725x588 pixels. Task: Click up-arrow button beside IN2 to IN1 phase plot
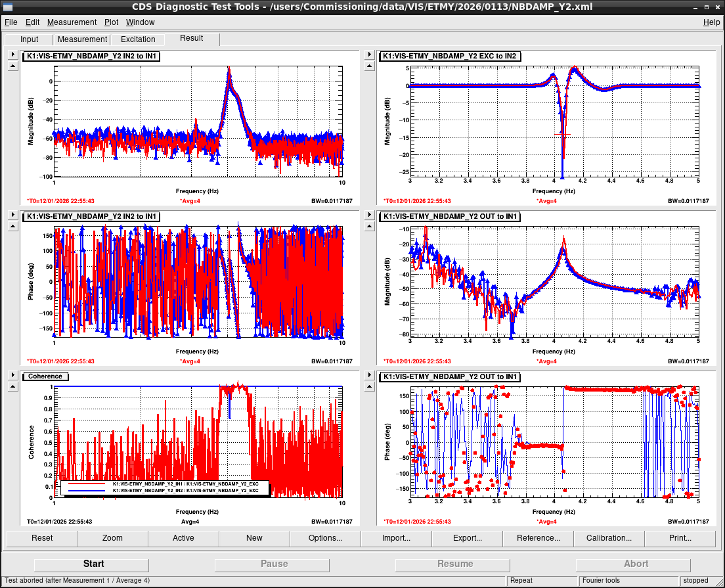(12, 226)
